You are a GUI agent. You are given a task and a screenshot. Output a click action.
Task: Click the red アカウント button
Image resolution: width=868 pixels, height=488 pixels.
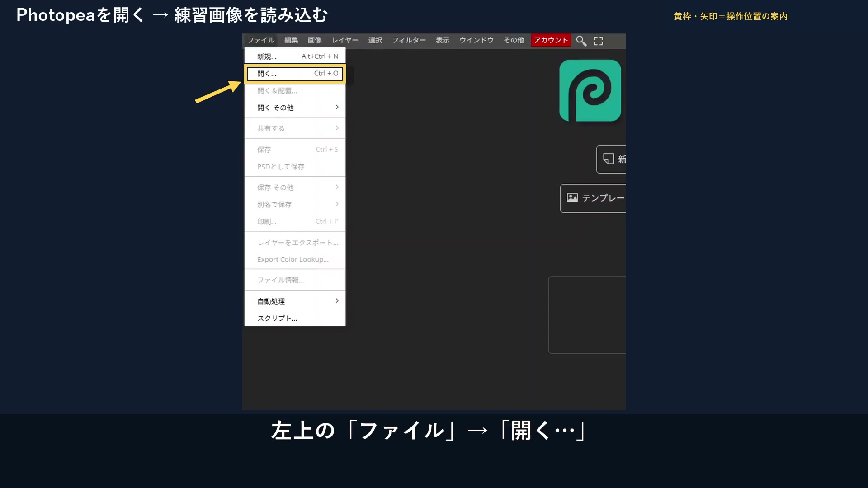pos(551,40)
